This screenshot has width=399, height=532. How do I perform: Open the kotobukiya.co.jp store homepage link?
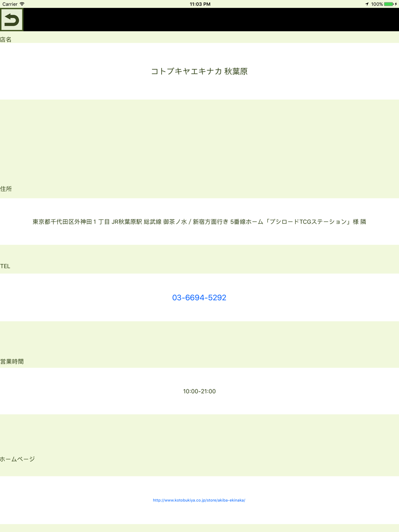pyautogui.click(x=199, y=500)
